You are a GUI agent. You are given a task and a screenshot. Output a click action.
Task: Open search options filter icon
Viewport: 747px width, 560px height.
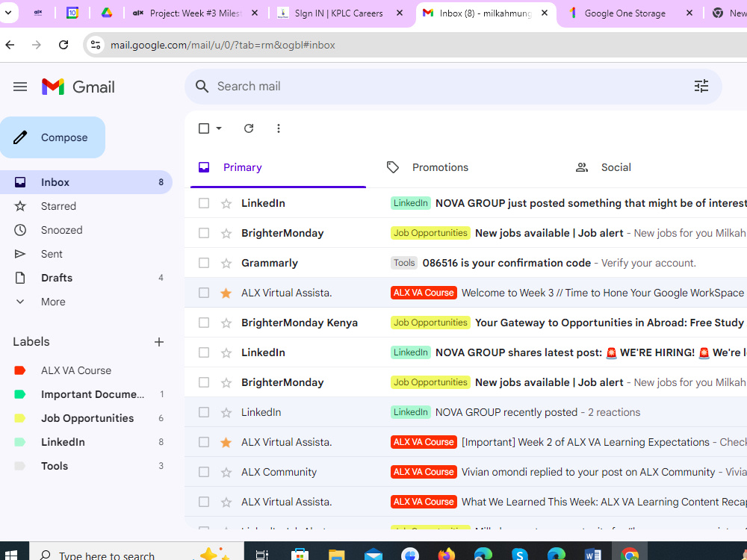coord(701,86)
